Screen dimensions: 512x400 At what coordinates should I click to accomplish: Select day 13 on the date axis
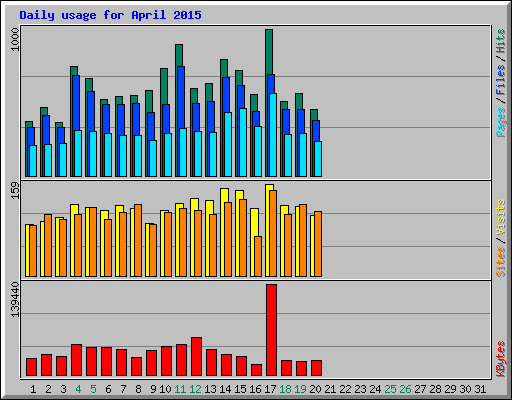pyautogui.click(x=210, y=389)
